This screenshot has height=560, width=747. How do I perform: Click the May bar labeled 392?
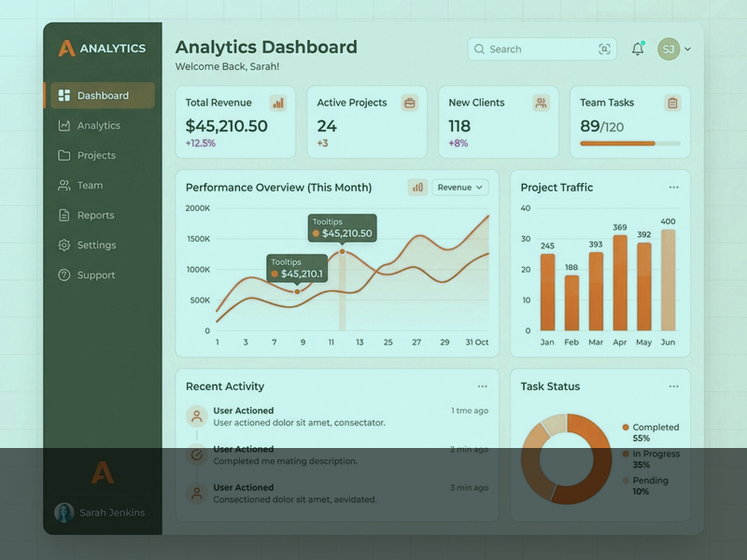pos(644,287)
